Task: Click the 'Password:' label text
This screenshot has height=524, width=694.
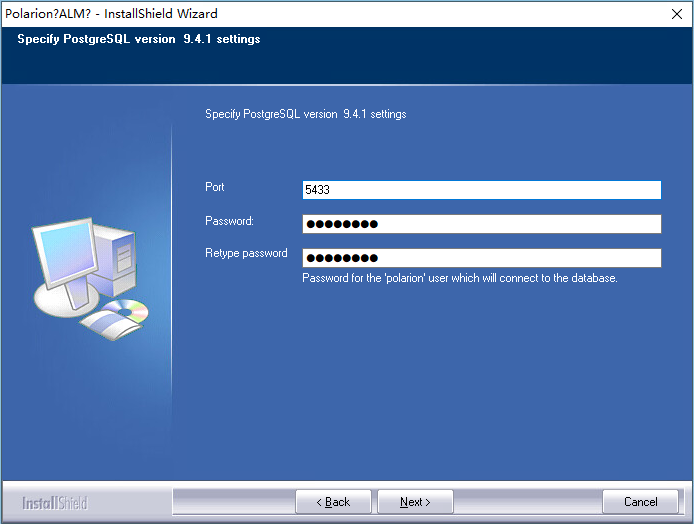Action: coord(229,221)
